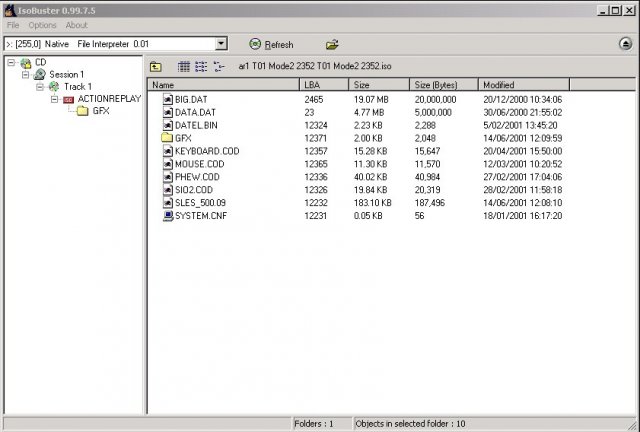Click IsoBuster title bar application icon
640x432 pixels.
coord(10,11)
